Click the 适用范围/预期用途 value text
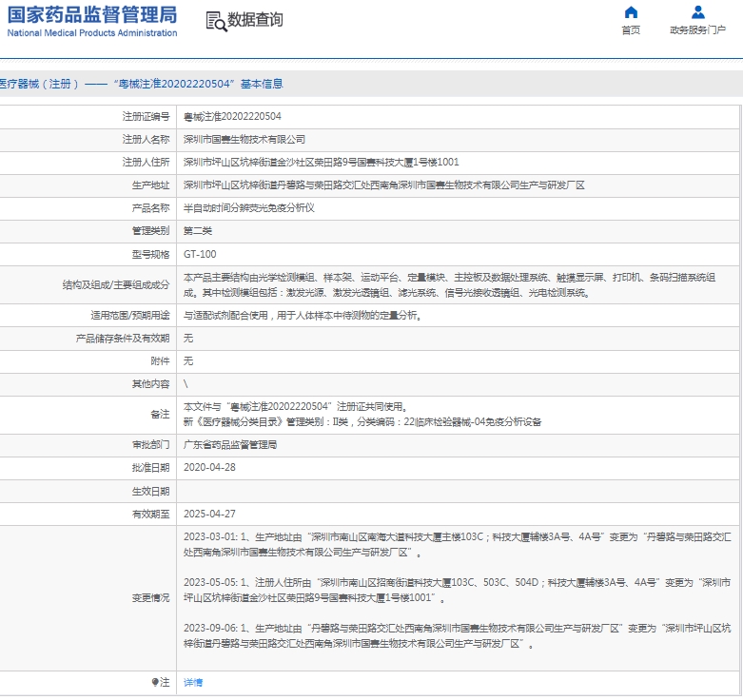The height and width of the screenshot is (700, 743). pyautogui.click(x=303, y=316)
